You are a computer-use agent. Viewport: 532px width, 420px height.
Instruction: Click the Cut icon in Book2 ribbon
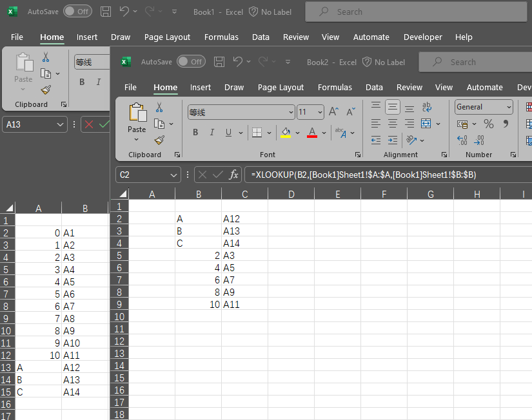pos(159,108)
